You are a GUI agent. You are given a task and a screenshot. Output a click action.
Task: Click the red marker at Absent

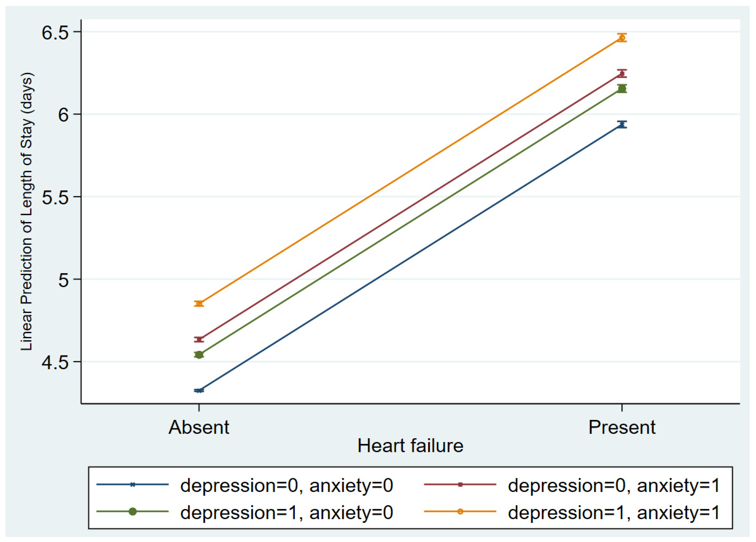pos(199,340)
